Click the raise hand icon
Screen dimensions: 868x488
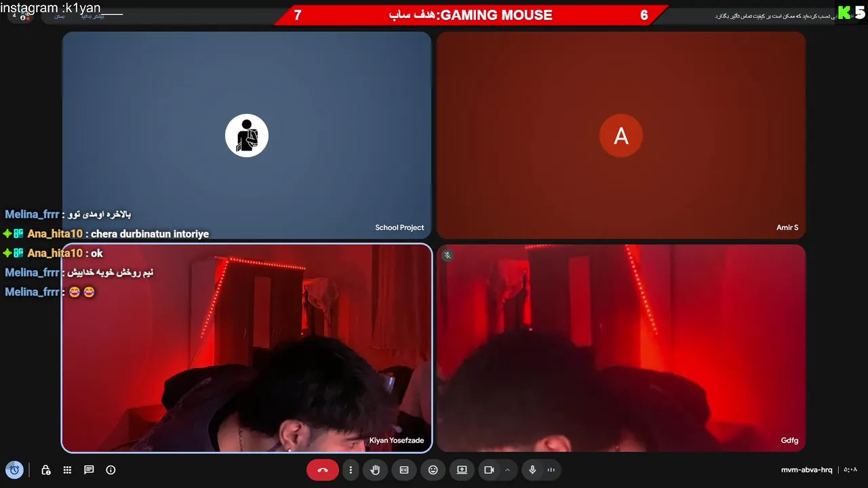(x=375, y=470)
